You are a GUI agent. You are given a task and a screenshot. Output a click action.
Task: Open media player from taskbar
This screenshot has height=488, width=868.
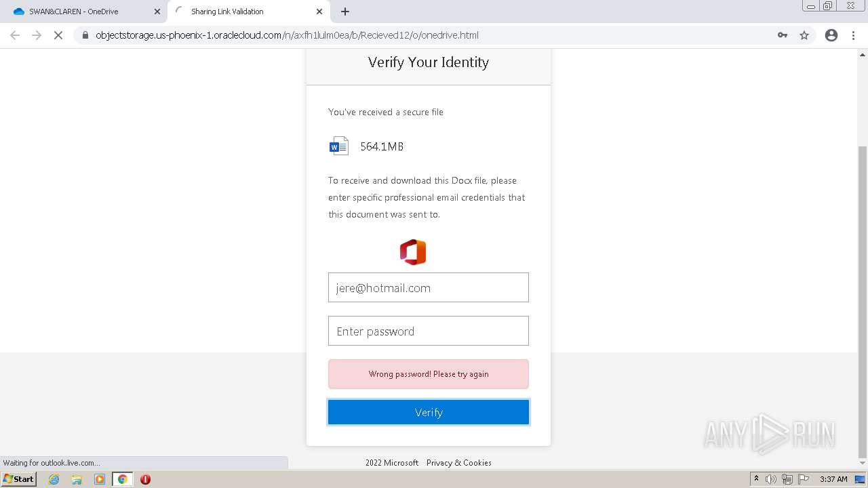100,479
